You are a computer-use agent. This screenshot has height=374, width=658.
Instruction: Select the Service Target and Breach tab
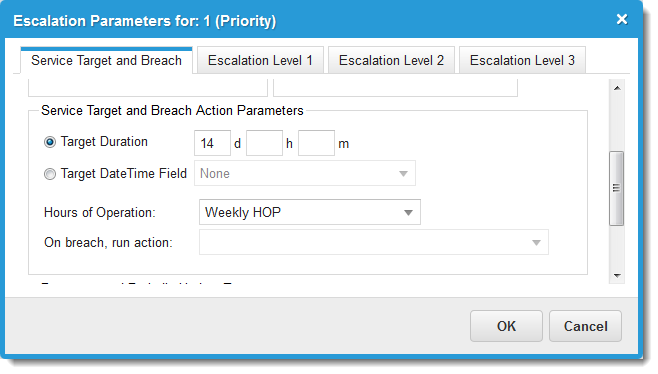pyautogui.click(x=106, y=60)
